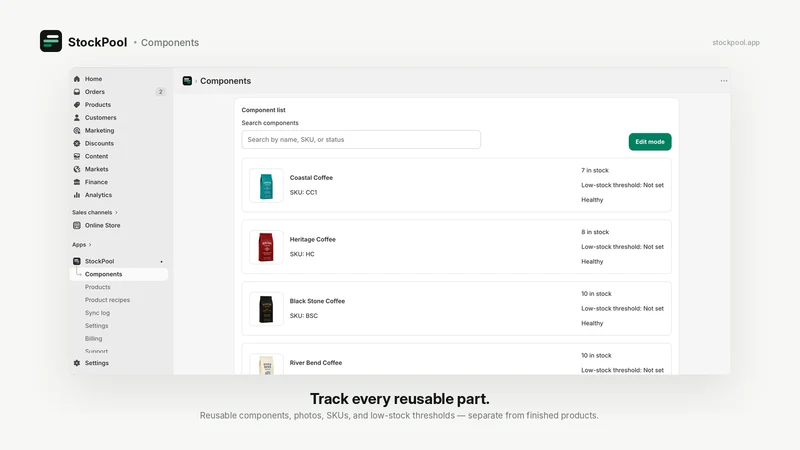Click the Heritage Coffee product thumbnail
The width and height of the screenshot is (800, 450).
coord(266,247)
